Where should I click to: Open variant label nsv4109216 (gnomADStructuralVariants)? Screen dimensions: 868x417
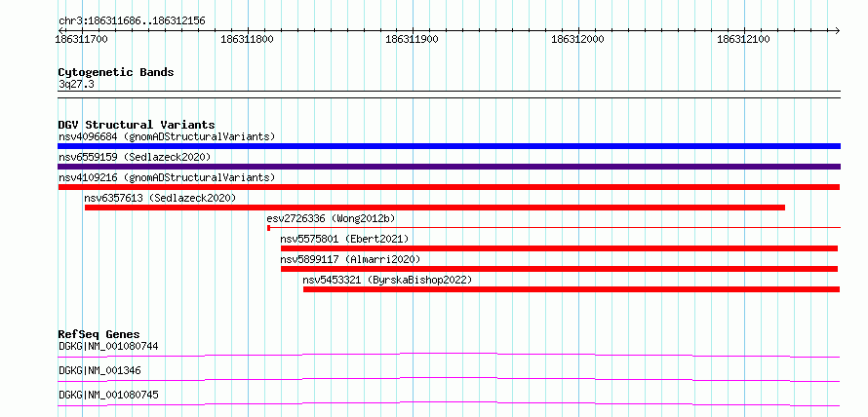pos(167,177)
